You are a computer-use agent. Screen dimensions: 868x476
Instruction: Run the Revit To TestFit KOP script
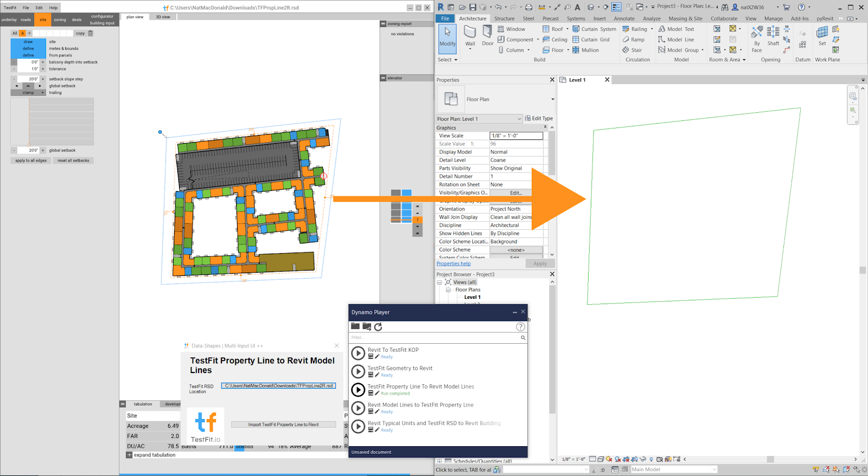coord(358,353)
